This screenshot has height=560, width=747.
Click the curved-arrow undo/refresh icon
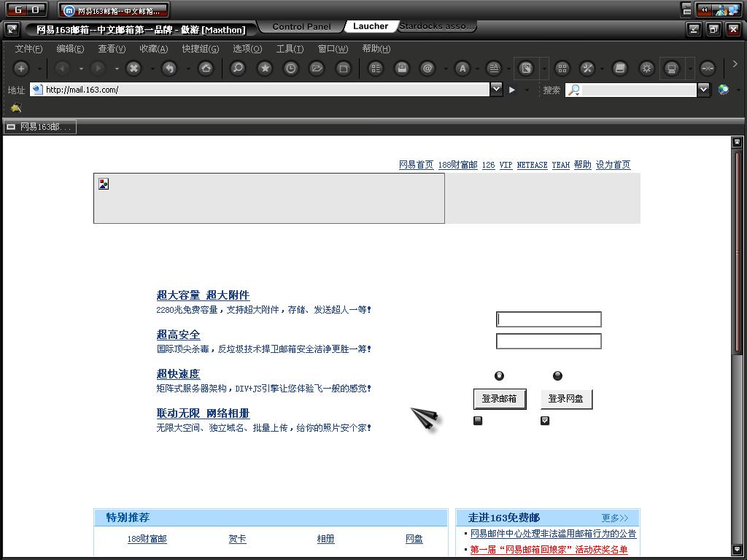pos(169,69)
